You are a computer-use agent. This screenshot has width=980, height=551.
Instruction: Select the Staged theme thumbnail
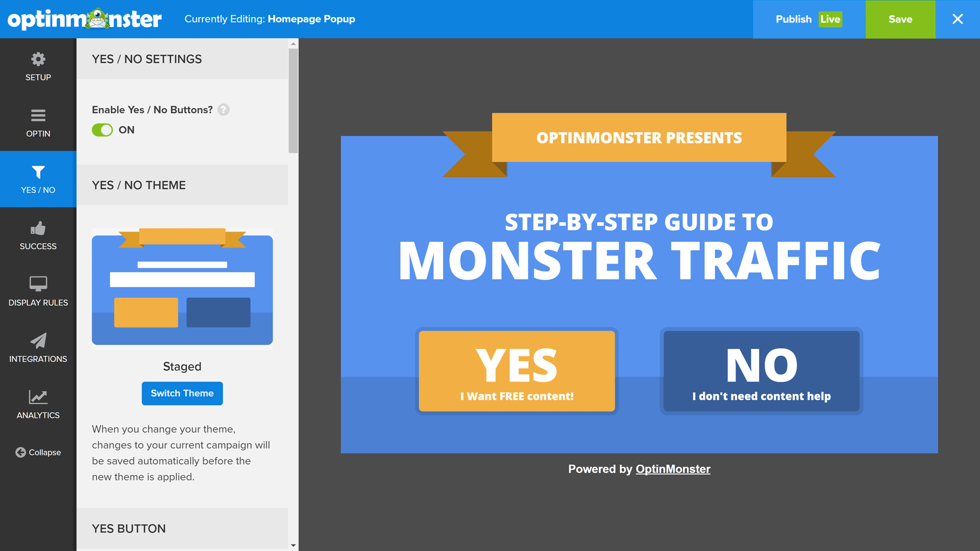click(183, 287)
